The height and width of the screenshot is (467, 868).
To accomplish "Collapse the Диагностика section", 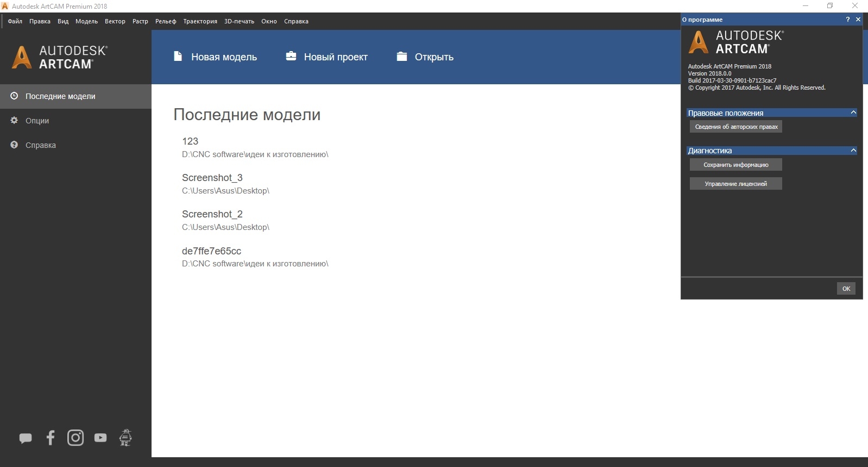I will 853,150.
